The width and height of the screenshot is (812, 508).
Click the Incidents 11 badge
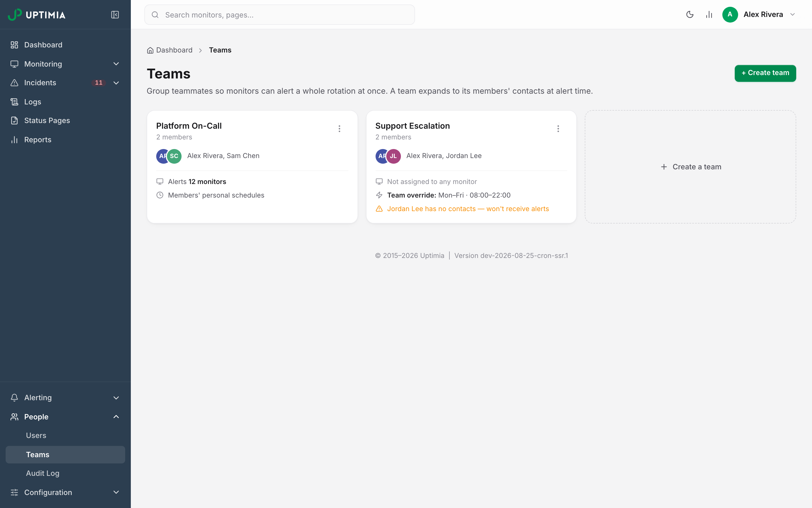pos(99,83)
